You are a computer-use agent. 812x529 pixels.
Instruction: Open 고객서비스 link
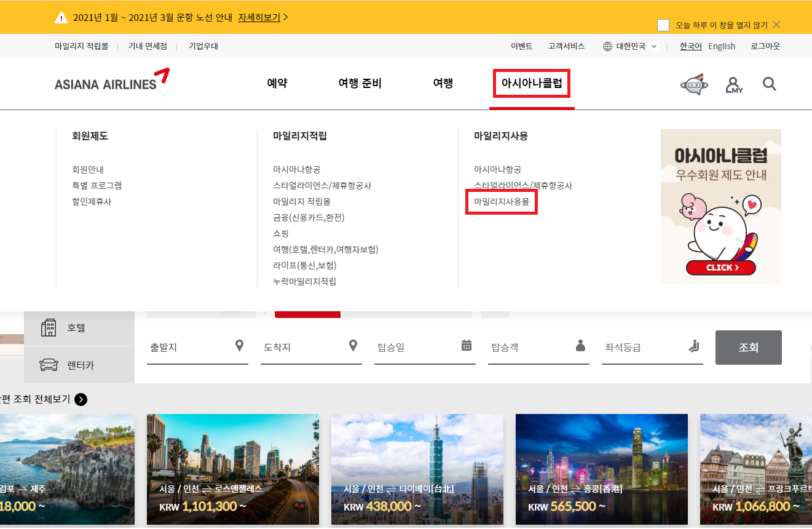[x=567, y=46]
